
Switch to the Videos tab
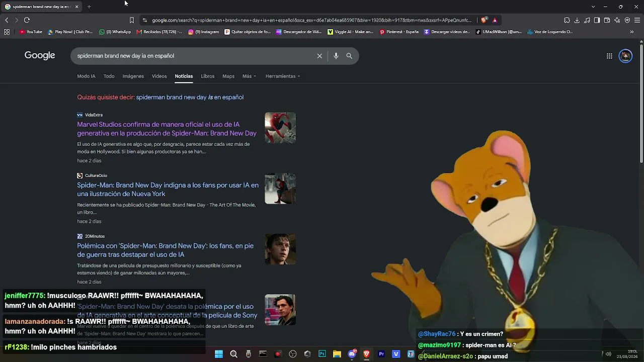[159, 76]
